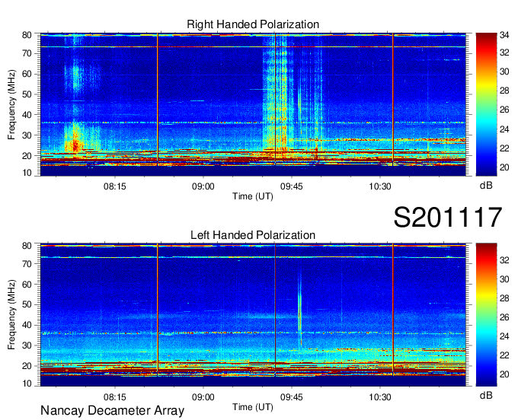Click the Frequency (MHz) label of the Right Handed plot
The height and width of the screenshot is (420, 518).
click(11, 104)
